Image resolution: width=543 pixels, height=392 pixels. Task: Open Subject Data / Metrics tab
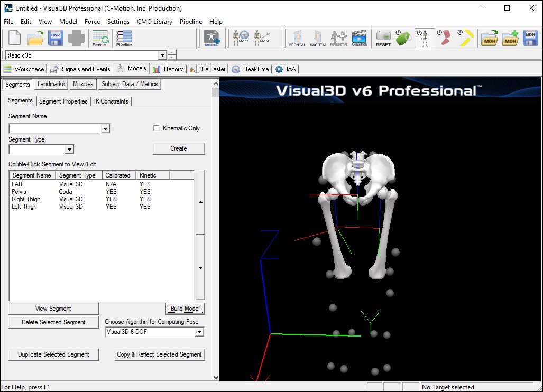point(130,84)
